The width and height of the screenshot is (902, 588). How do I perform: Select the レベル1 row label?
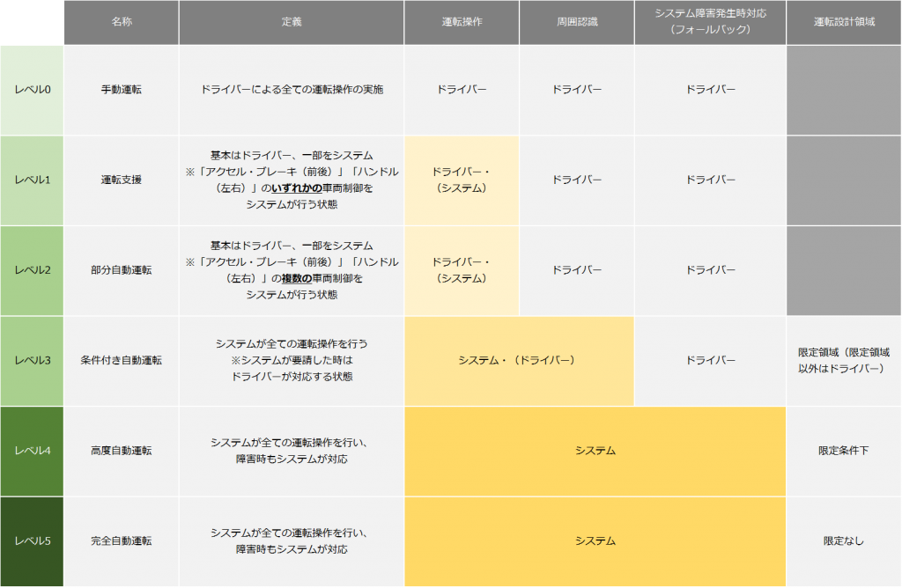click(x=33, y=180)
